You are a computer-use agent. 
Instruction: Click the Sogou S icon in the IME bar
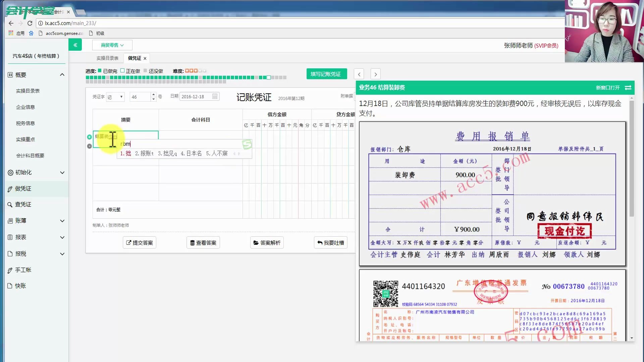click(x=247, y=144)
